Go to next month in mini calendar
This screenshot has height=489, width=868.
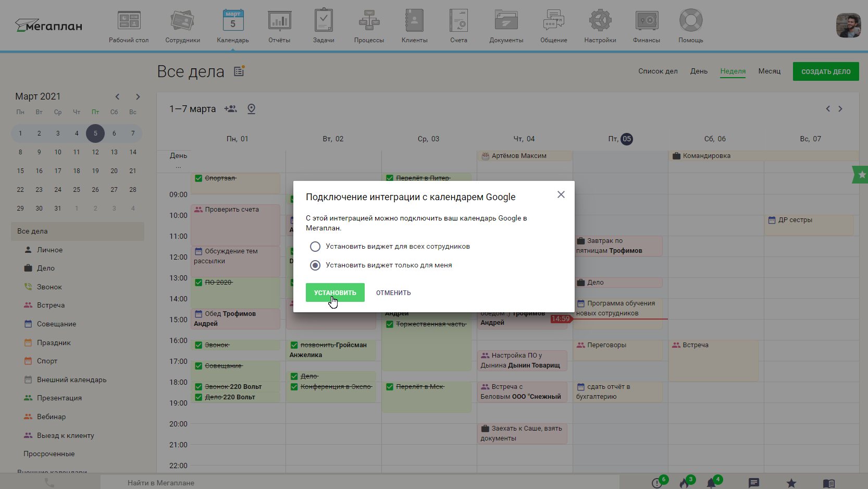coord(138,96)
